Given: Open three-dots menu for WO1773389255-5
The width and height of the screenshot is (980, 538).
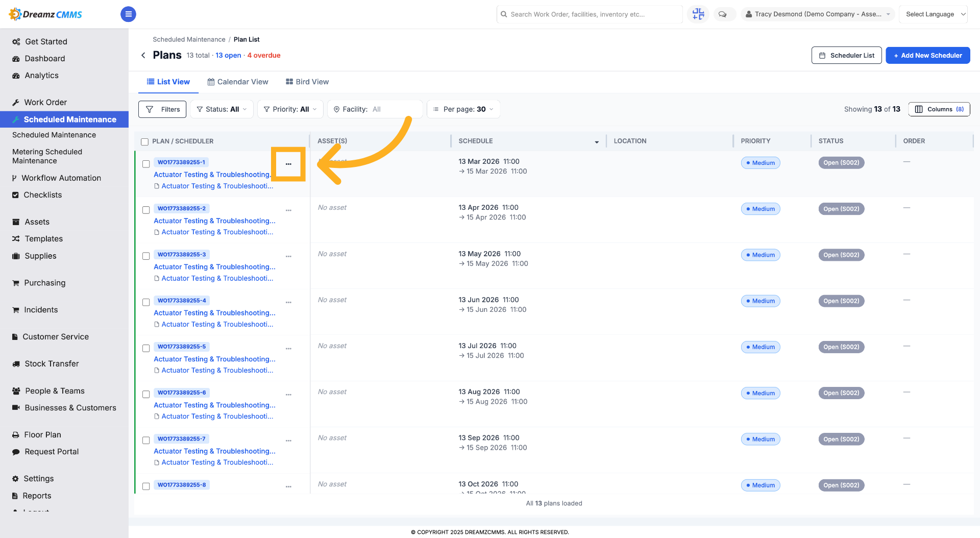Looking at the screenshot, I should pos(288,349).
